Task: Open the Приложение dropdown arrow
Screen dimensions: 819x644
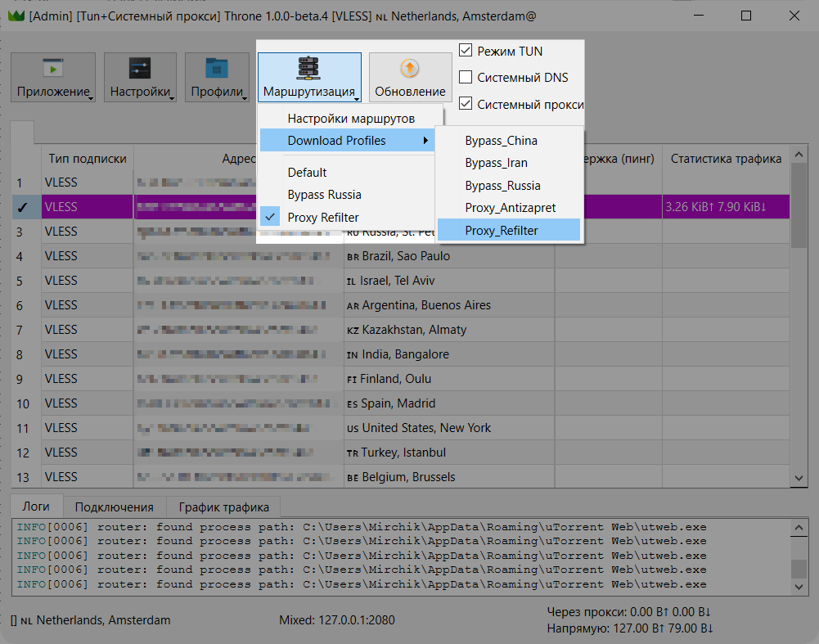Action: click(x=90, y=97)
